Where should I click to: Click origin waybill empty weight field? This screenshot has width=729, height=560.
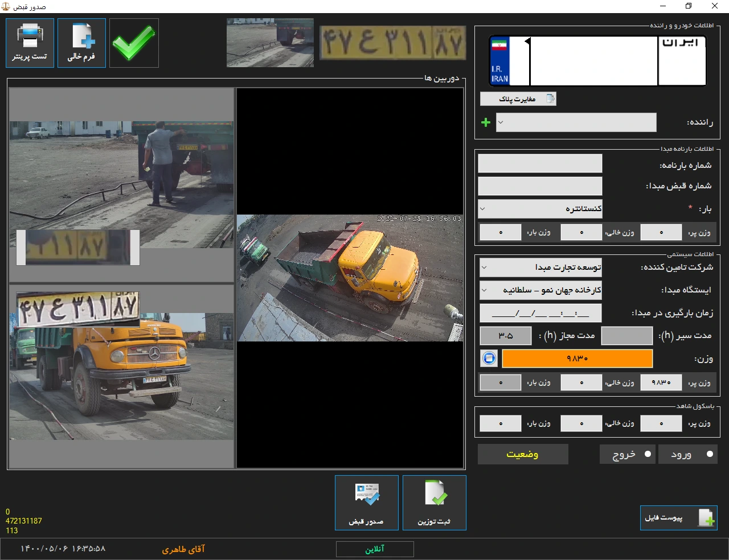pos(581,232)
